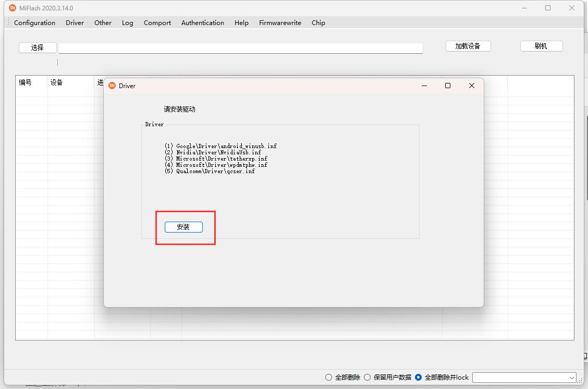Minimize the MiFlash main window
Screen dimensions: 588x389
pos(524,8)
